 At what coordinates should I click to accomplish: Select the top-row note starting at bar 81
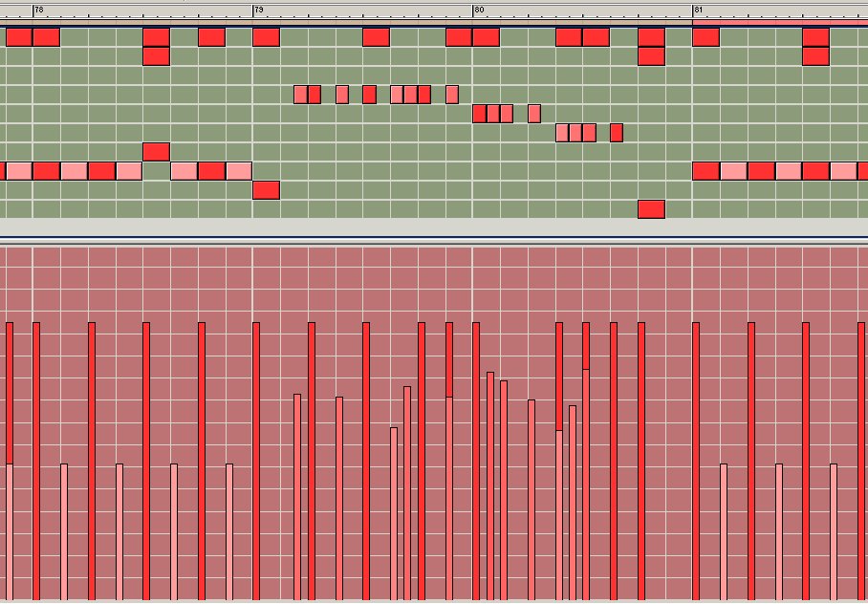705,37
